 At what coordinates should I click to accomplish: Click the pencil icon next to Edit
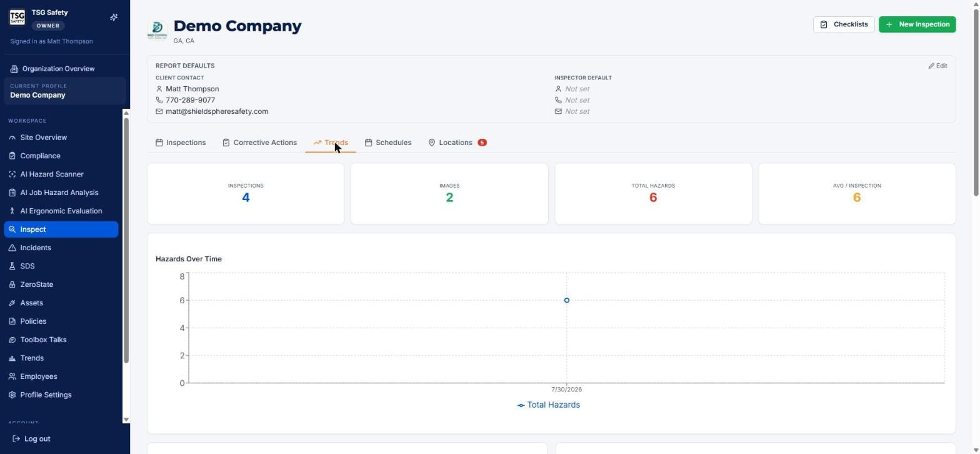tap(931, 66)
